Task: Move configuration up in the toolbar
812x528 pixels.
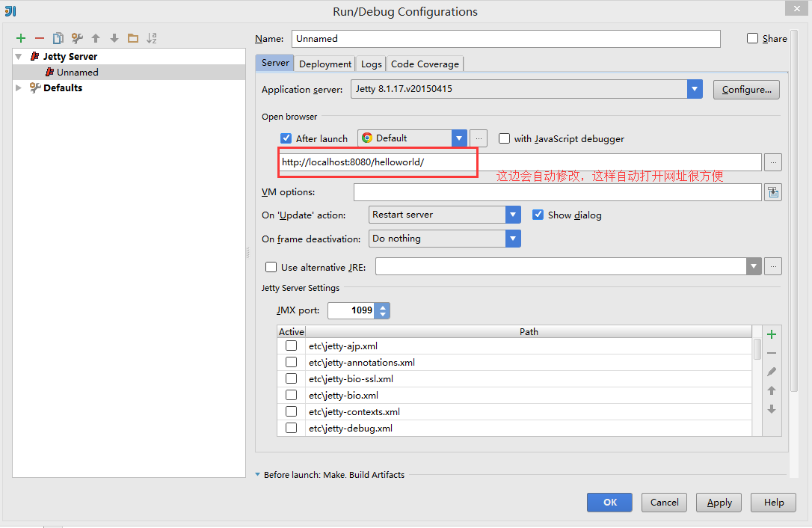Action: [96, 38]
